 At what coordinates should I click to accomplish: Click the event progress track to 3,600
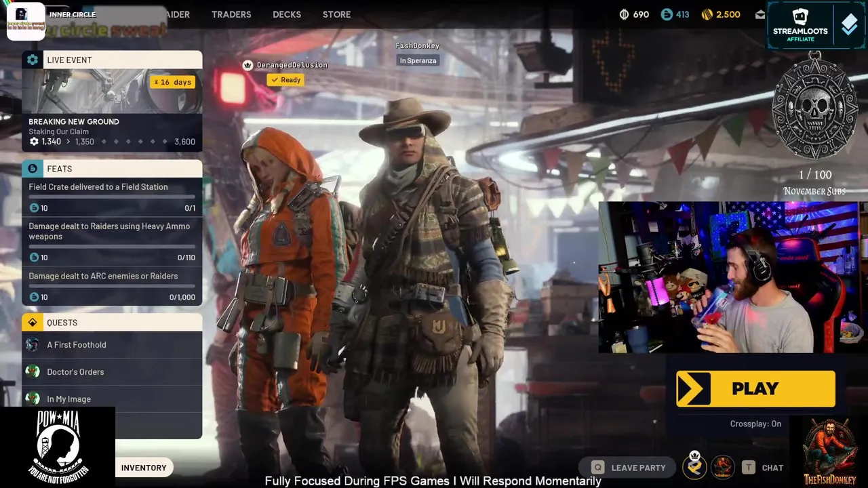(134, 142)
